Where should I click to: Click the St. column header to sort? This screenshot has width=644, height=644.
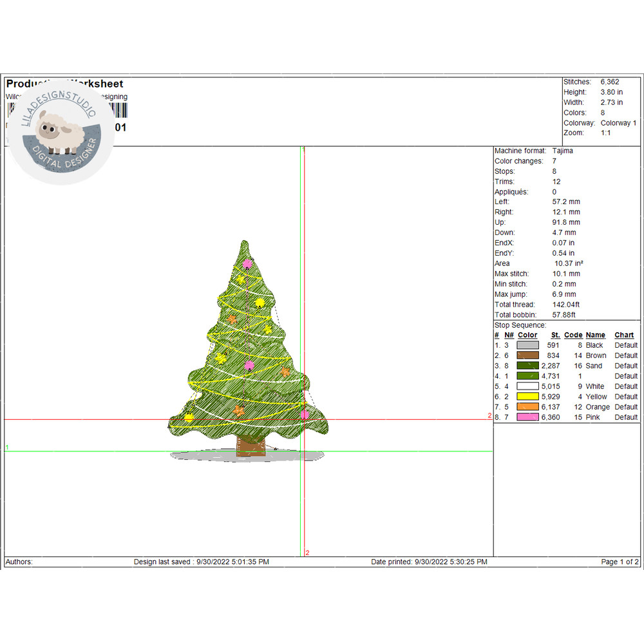pyautogui.click(x=555, y=335)
